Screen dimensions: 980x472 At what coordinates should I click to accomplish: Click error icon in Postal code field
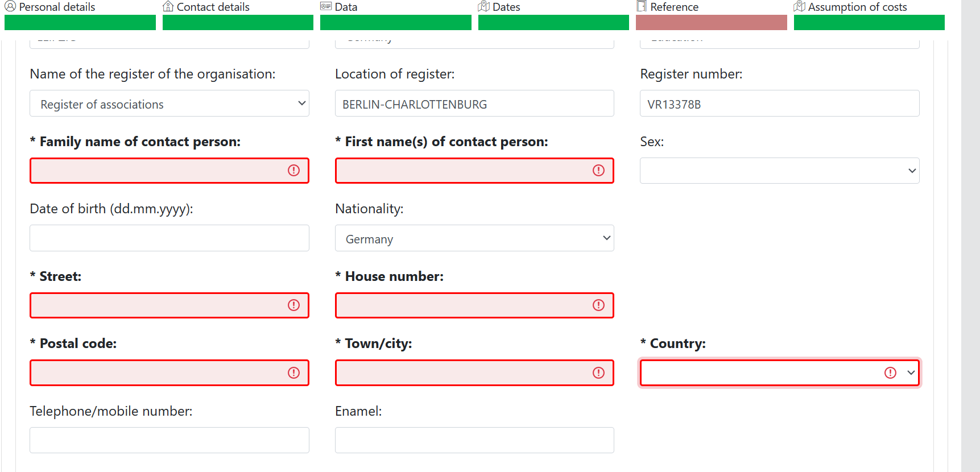(293, 372)
